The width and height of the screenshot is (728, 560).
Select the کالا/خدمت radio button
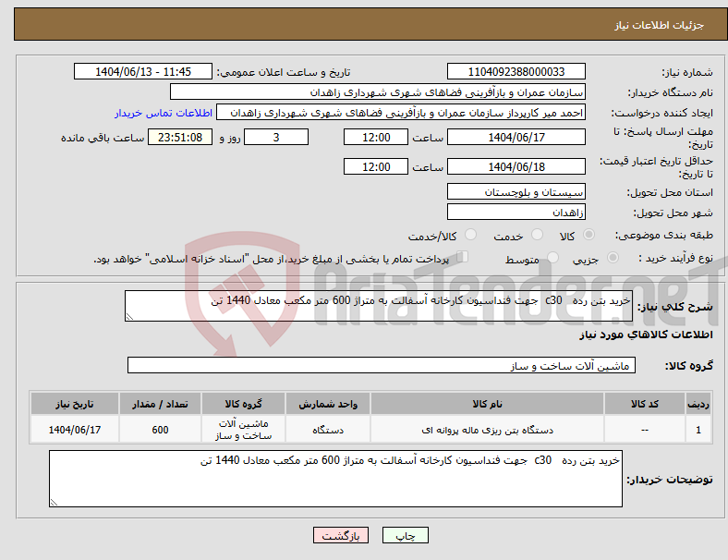coord(471,235)
